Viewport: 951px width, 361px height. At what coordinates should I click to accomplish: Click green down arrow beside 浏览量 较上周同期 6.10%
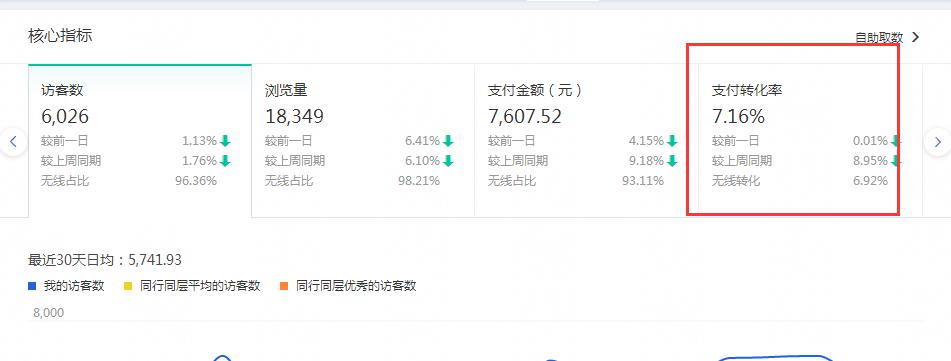tap(448, 161)
